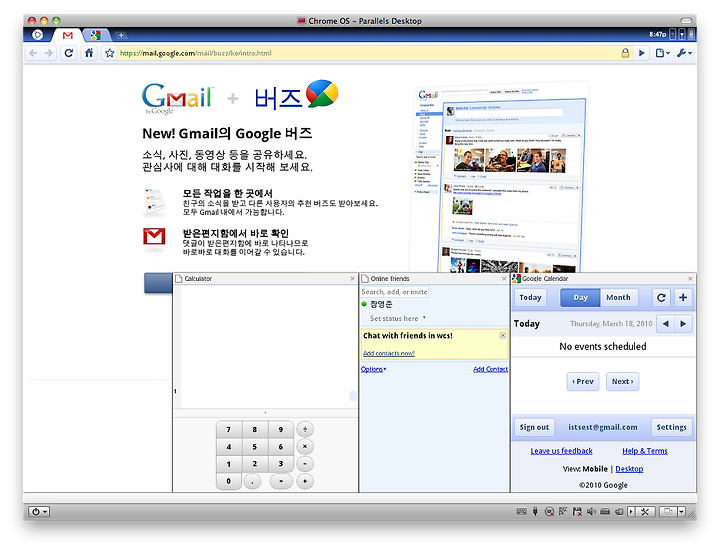720x552 pixels.
Task: Click the calculator multiply key
Action: (305, 446)
